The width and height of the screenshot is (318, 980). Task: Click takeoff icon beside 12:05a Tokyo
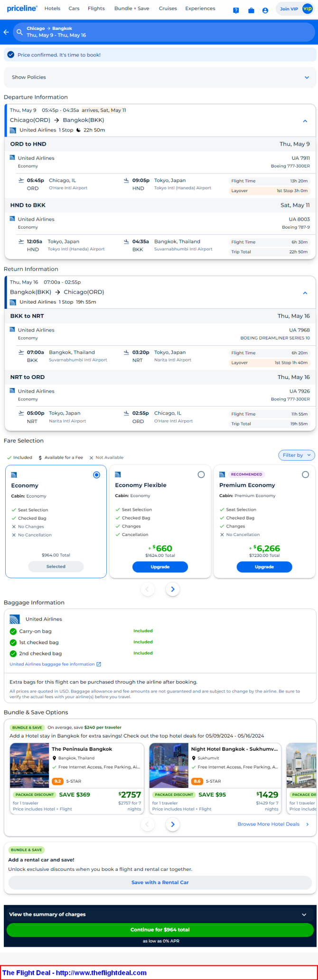[21, 241]
